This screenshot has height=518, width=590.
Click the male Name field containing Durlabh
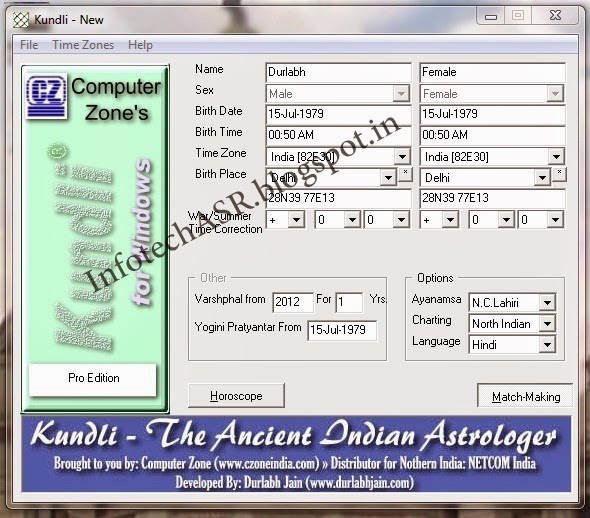(x=338, y=72)
